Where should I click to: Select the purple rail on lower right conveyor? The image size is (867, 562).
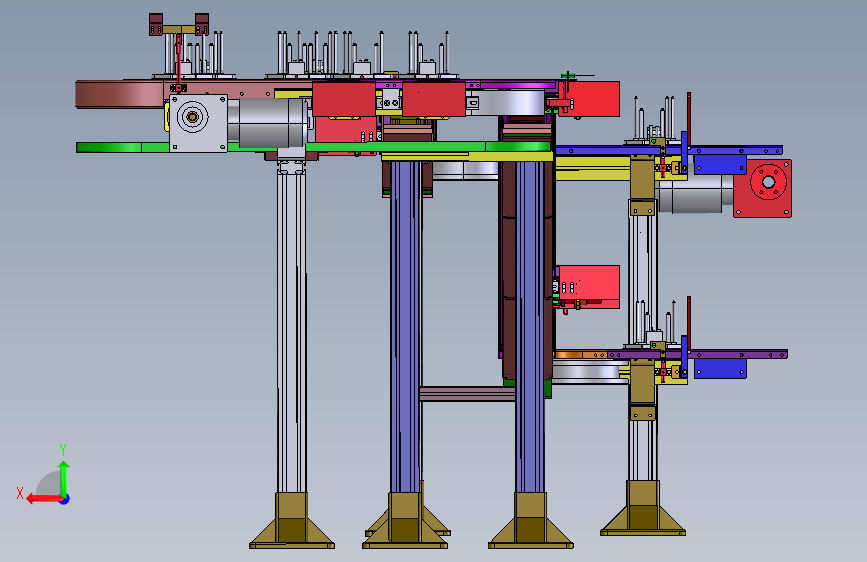coord(698,354)
